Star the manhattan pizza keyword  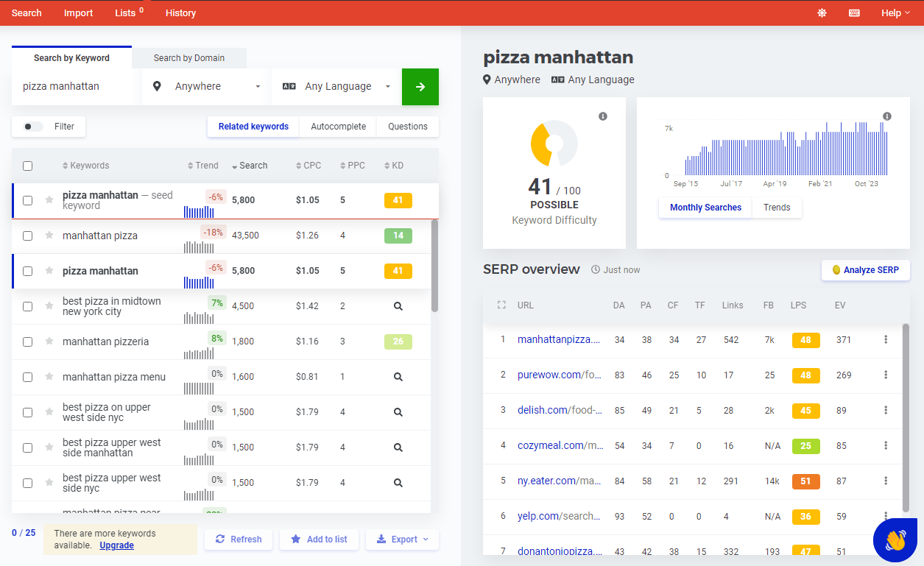click(x=49, y=236)
